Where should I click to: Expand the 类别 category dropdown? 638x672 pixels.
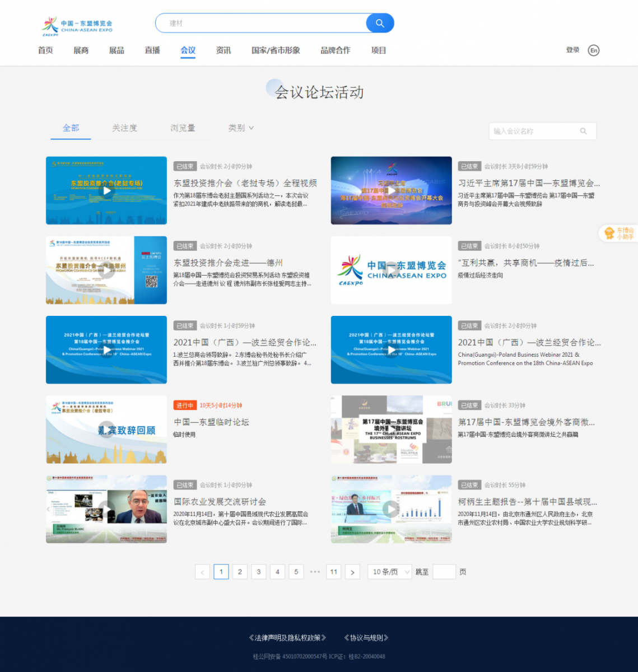tap(241, 128)
